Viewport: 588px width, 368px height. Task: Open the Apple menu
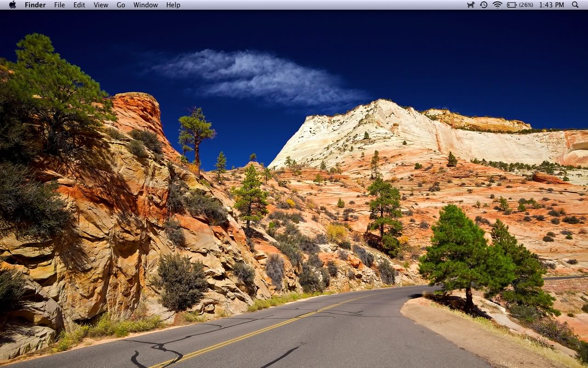pyautogui.click(x=12, y=5)
